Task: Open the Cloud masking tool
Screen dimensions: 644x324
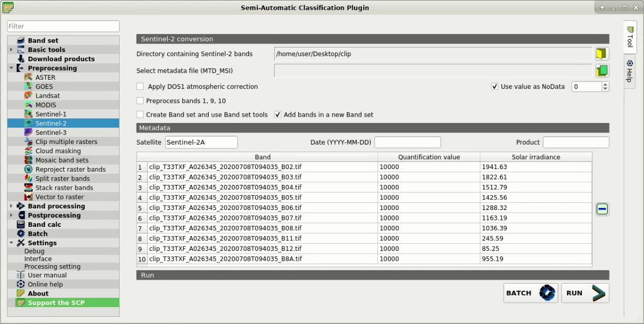Action: [x=58, y=151]
